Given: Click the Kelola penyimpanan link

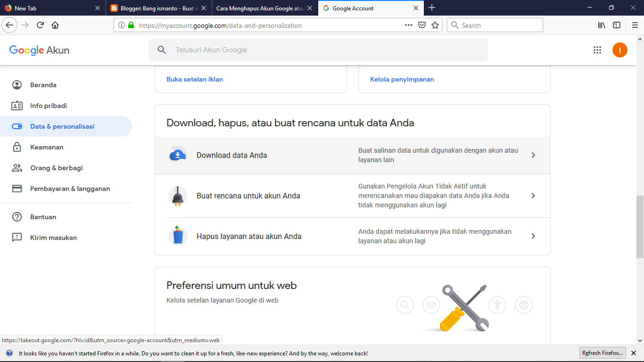Looking at the screenshot, I should click(x=402, y=79).
